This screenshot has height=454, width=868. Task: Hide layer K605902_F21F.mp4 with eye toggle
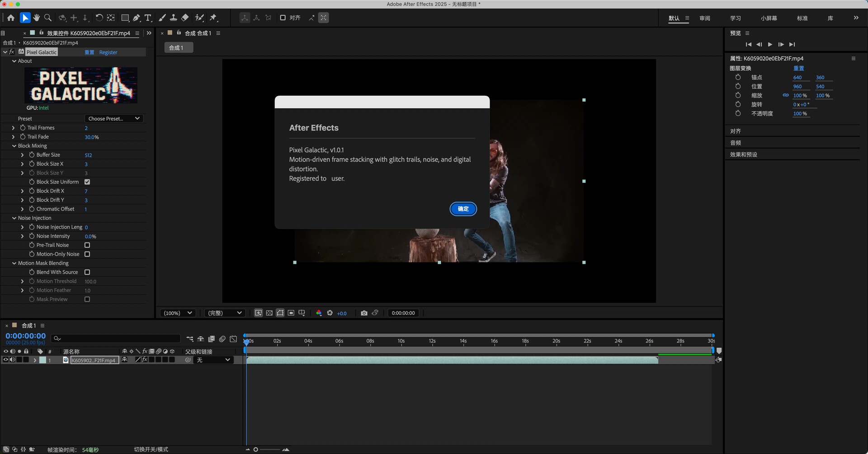[x=5, y=360]
